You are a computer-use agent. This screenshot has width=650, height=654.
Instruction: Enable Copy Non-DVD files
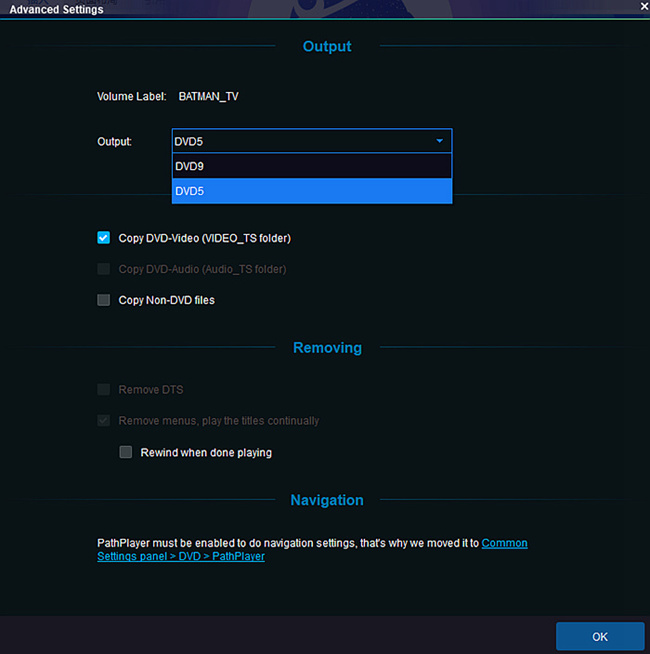(103, 300)
